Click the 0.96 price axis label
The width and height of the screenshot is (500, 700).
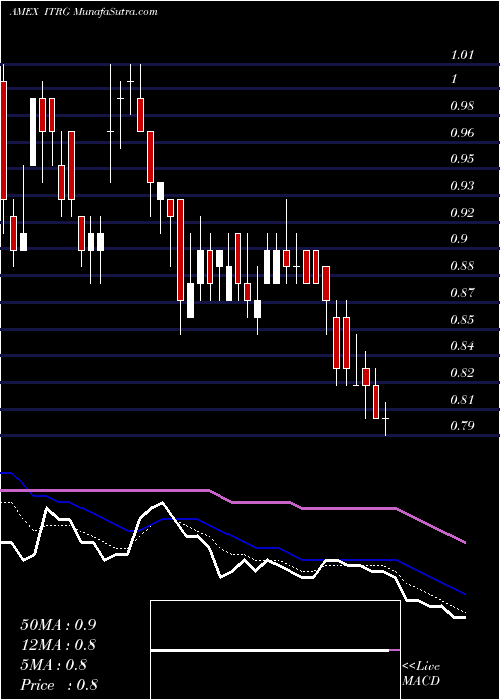click(462, 133)
